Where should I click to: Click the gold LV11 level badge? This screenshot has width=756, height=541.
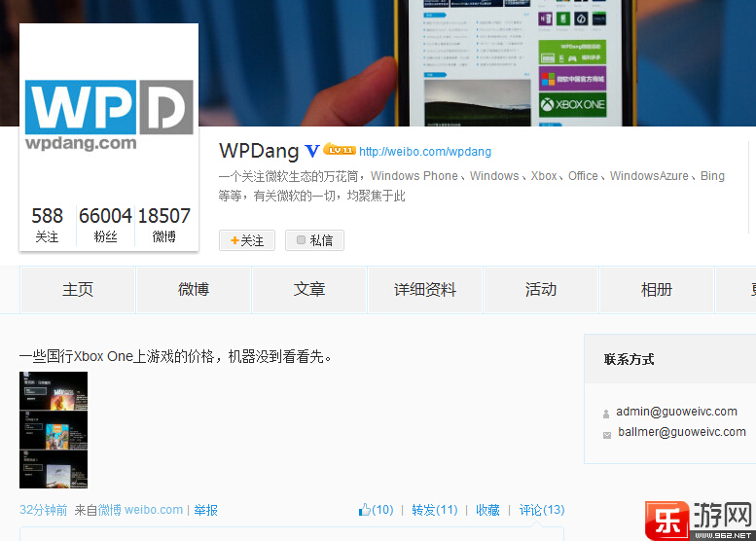click(339, 150)
